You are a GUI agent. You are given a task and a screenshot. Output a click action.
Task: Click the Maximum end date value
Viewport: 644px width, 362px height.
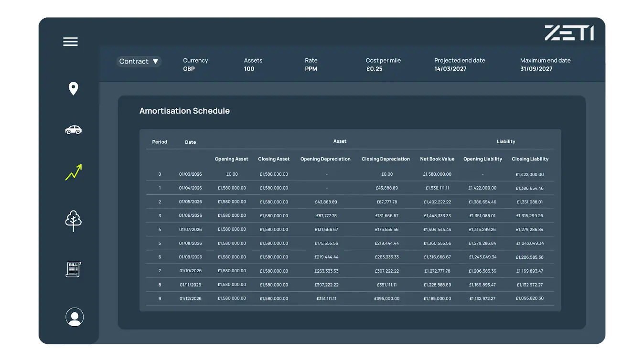pos(536,69)
